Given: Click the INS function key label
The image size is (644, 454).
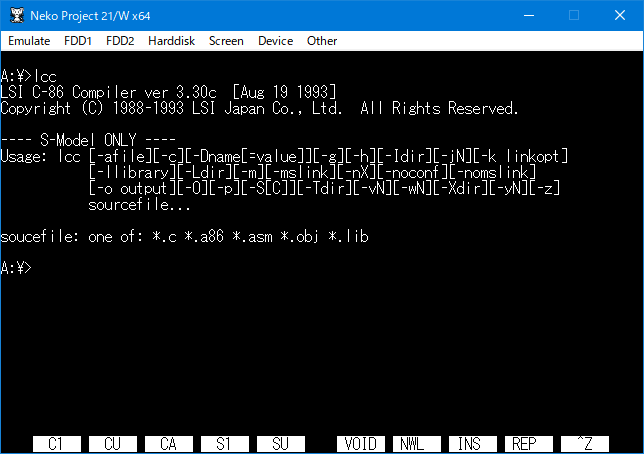Looking at the screenshot, I should tap(473, 444).
